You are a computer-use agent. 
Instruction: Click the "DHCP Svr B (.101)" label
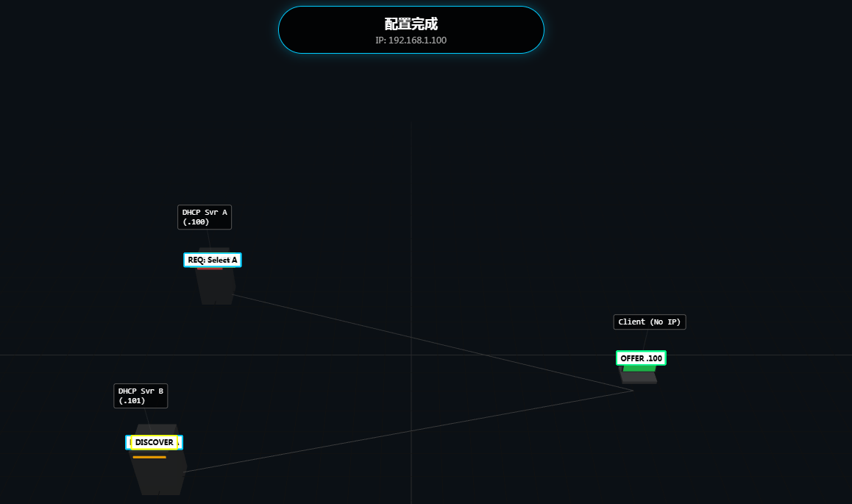(141, 396)
